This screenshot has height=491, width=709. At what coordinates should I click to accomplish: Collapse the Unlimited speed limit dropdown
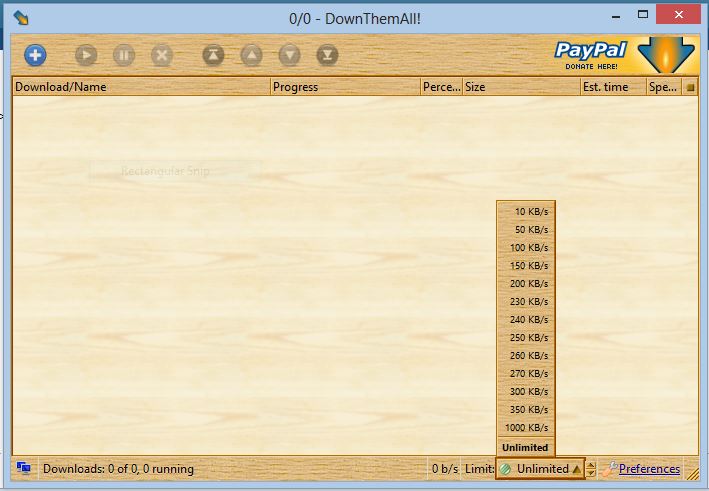(x=540, y=469)
